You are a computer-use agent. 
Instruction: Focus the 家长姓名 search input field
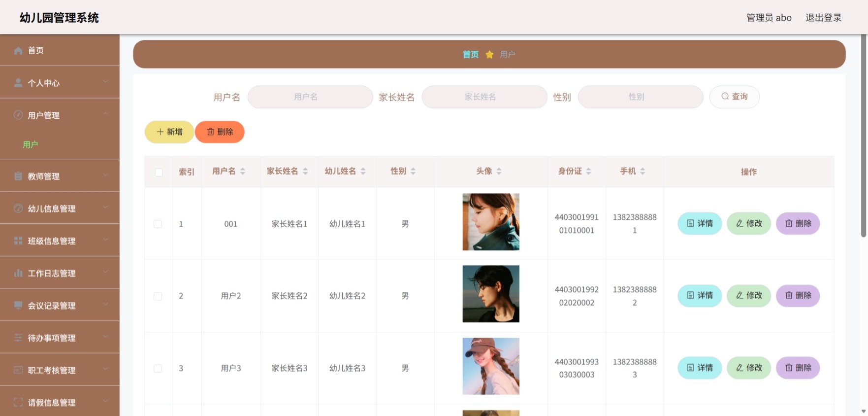[x=484, y=97]
